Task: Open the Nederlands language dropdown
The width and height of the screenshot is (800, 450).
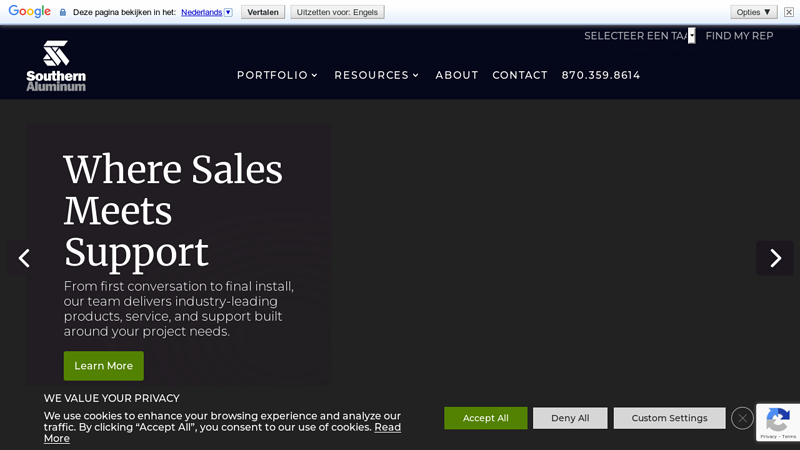Action: (x=207, y=12)
